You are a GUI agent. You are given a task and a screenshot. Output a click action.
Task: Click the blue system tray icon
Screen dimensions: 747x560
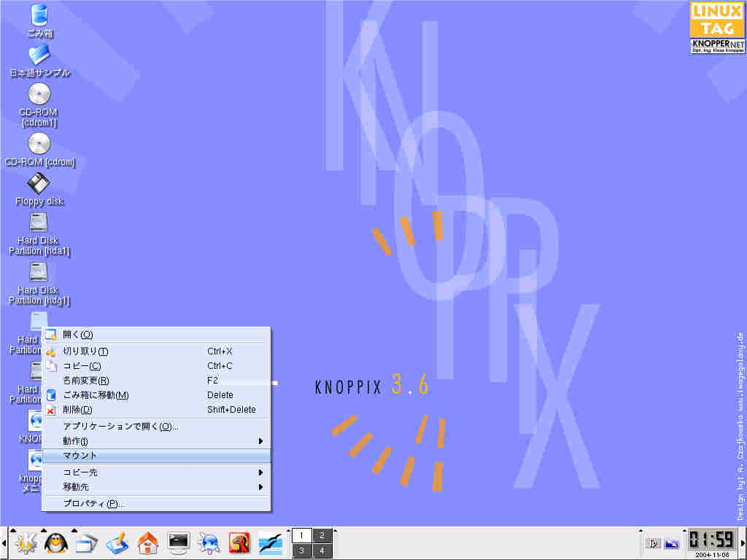[x=672, y=543]
